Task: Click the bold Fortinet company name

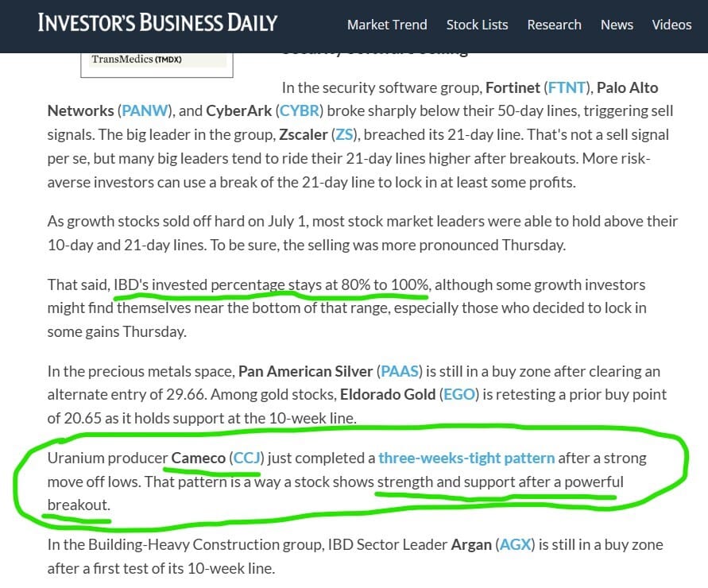Action: pyautogui.click(x=513, y=87)
